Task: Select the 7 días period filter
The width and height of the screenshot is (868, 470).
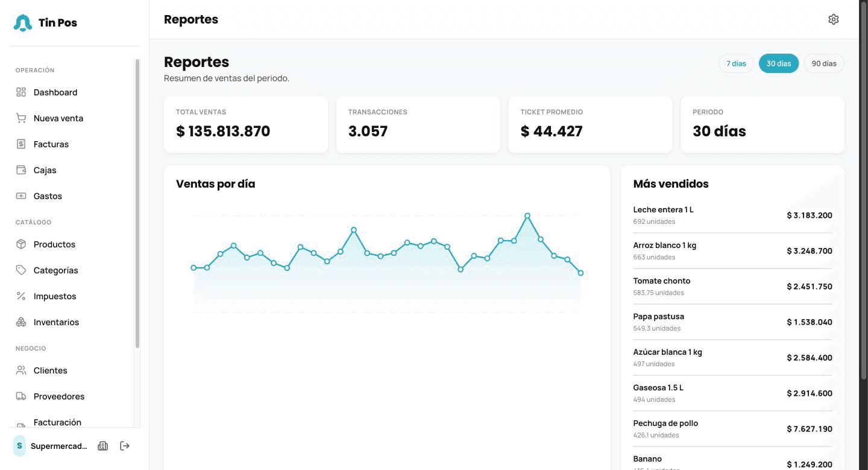Action: coord(736,63)
